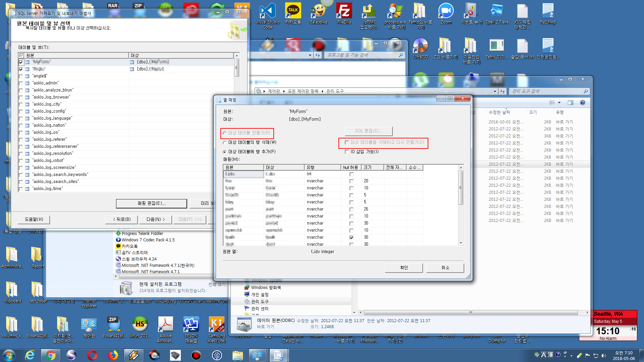This screenshot has height=362, width=644.
Task: Cancel the column mapping with 취소
Action: click(445, 267)
